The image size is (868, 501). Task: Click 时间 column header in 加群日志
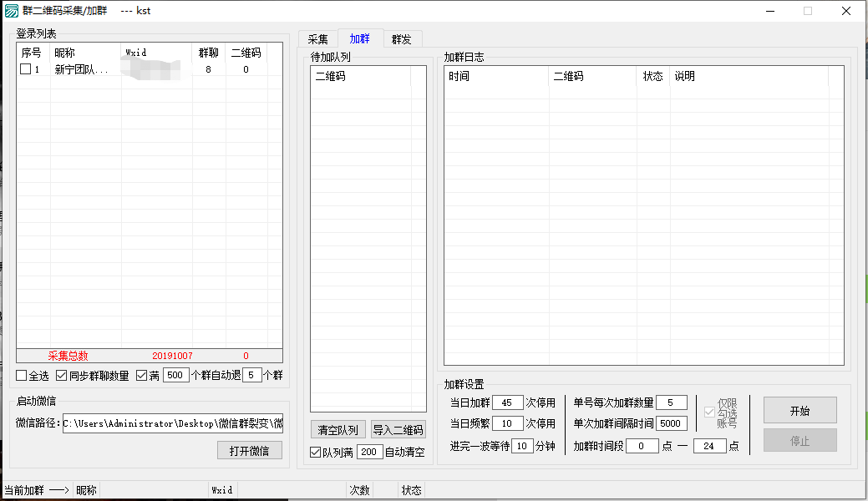coord(496,76)
